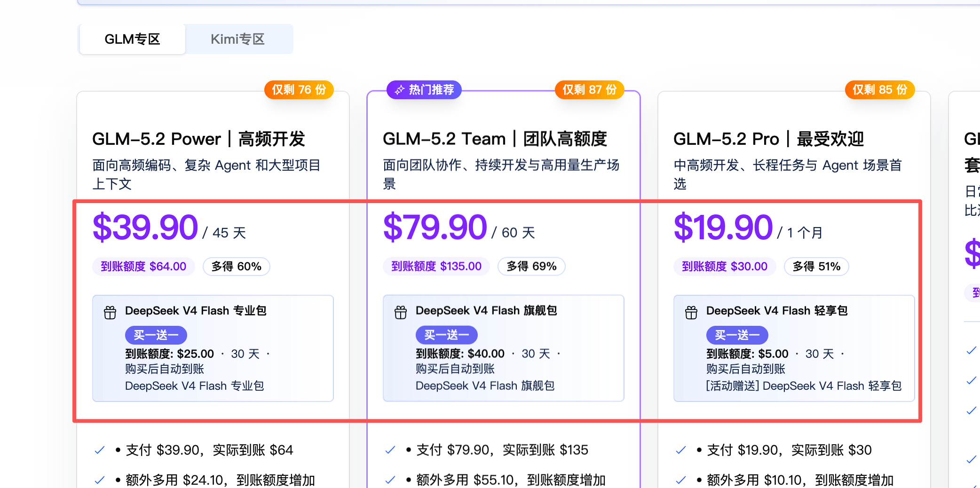Click the 支付 $39.90，实际到账 $64 text
This screenshot has height=488, width=980.
pos(209,450)
